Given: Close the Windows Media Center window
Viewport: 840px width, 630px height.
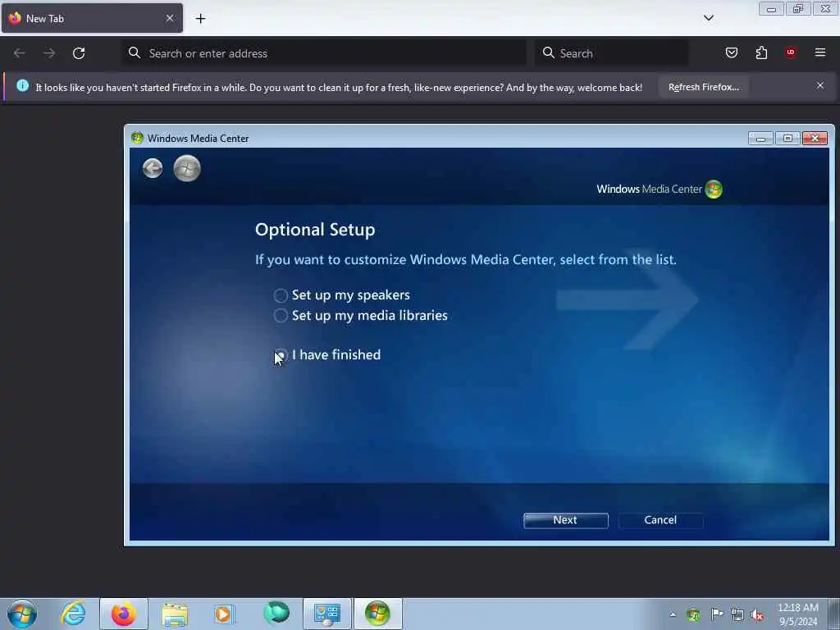Looking at the screenshot, I should pos(815,139).
